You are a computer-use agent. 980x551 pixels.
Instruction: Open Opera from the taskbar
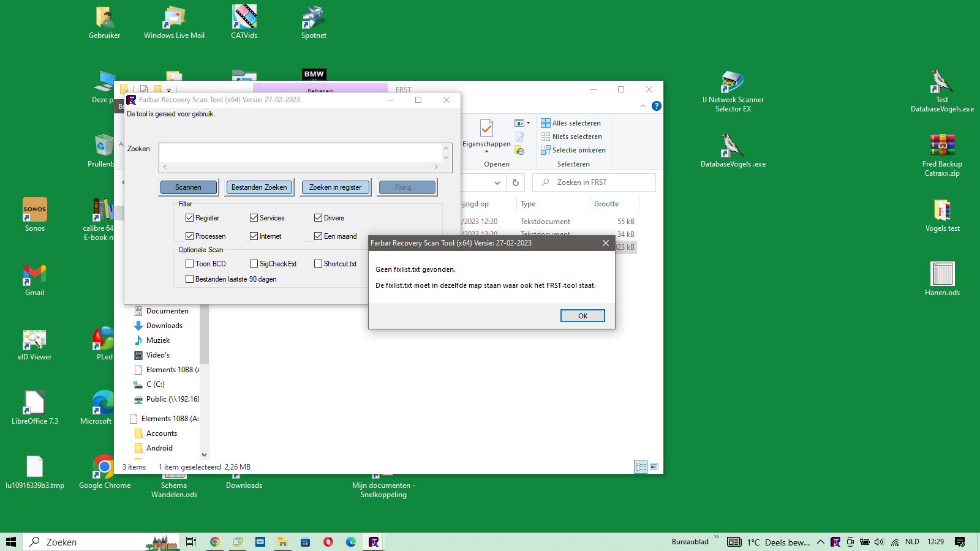pyautogui.click(x=328, y=542)
